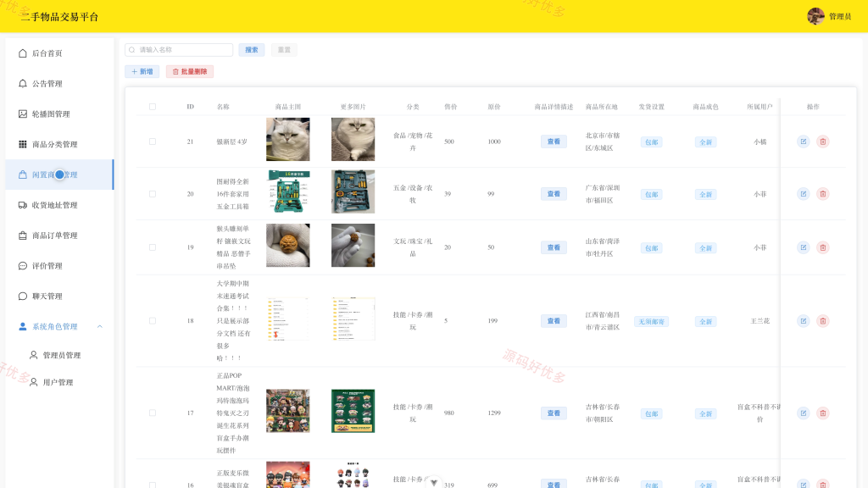
Task: Check the row with ID 19
Action: point(153,247)
